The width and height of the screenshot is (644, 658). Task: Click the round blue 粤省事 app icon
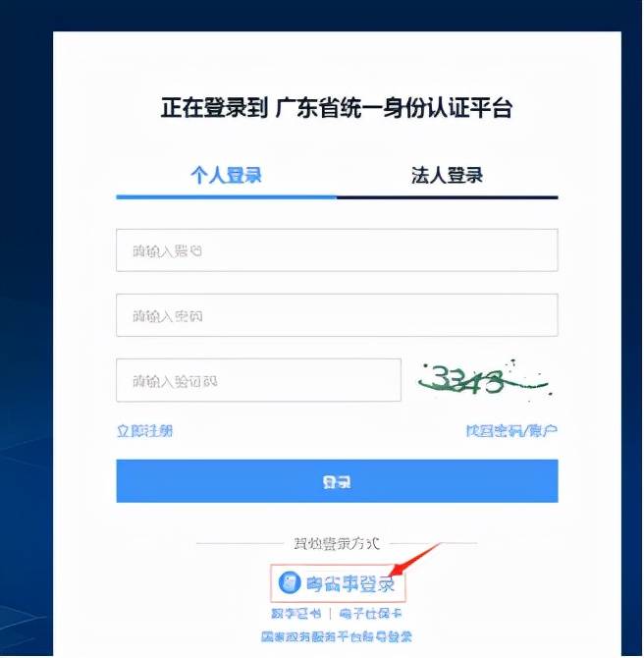click(290, 582)
